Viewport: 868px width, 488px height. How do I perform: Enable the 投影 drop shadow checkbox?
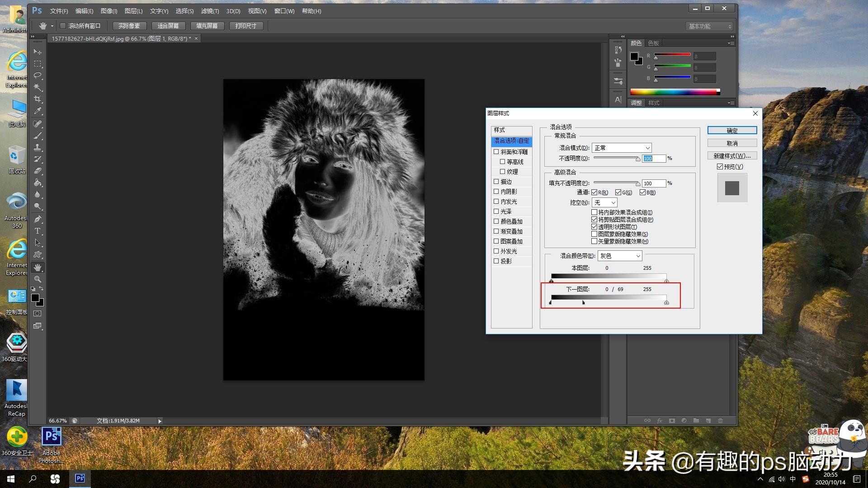tap(496, 261)
